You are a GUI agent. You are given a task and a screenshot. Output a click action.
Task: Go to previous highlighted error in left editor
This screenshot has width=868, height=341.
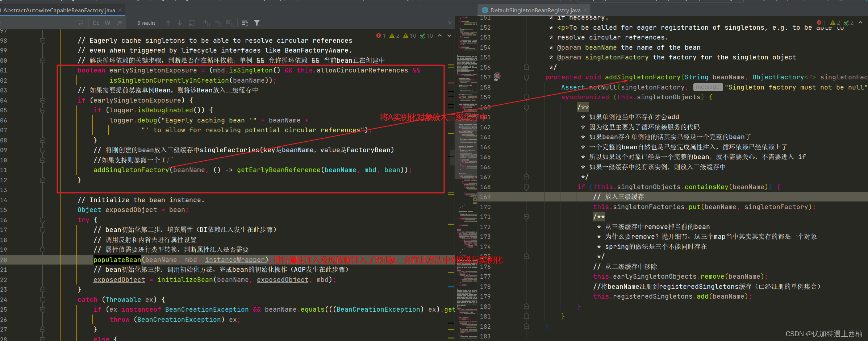coord(440,36)
